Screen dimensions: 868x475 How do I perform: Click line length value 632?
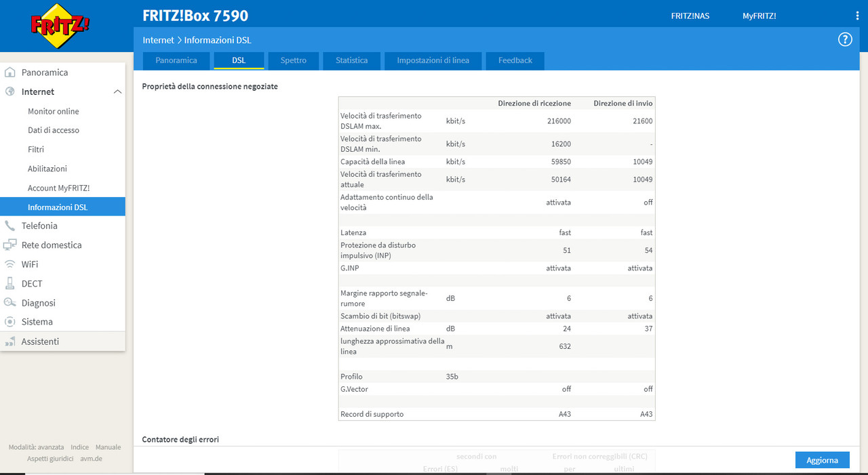pyautogui.click(x=564, y=346)
